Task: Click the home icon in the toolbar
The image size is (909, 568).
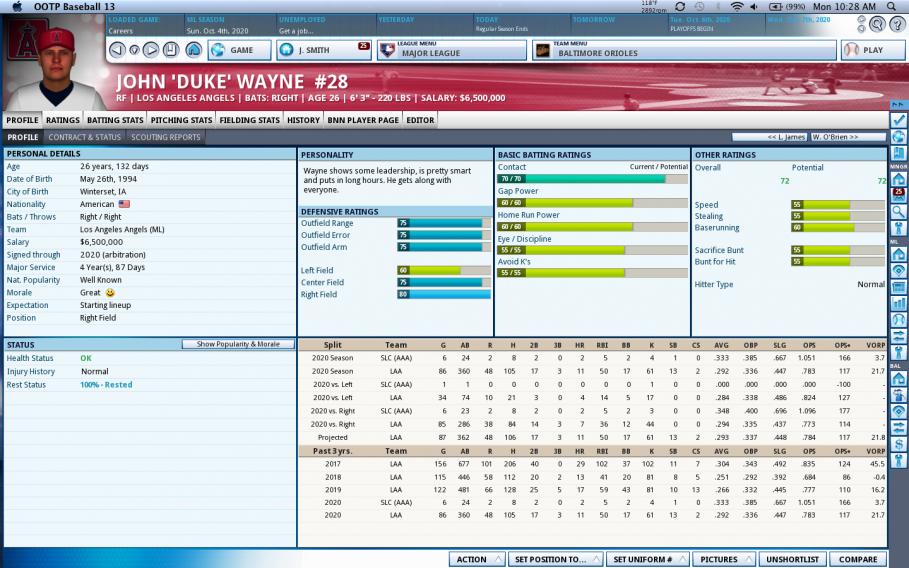Action: click(193, 49)
